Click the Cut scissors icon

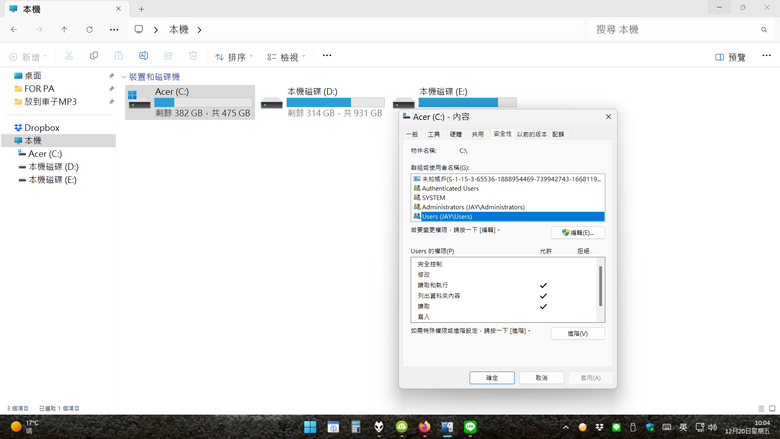(x=69, y=56)
